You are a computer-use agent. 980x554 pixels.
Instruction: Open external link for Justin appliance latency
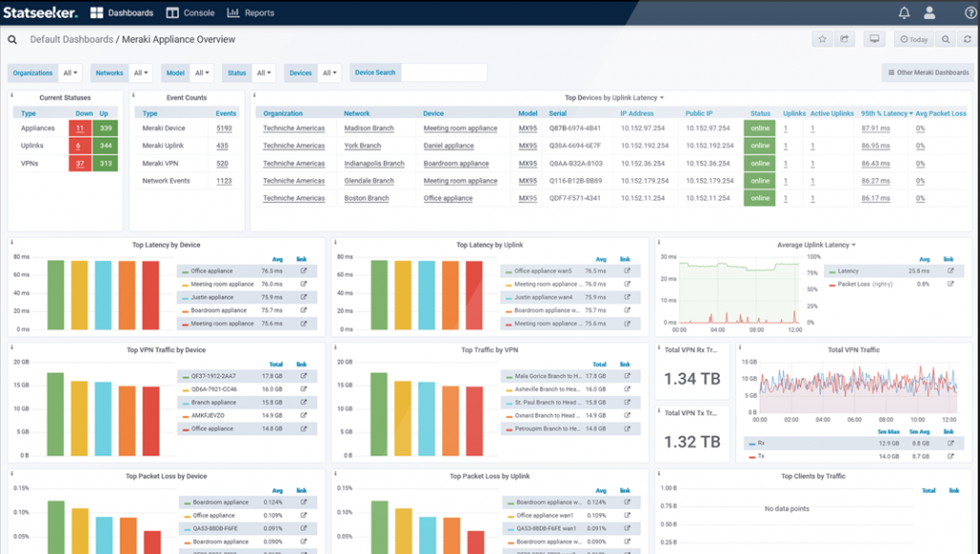303,298
